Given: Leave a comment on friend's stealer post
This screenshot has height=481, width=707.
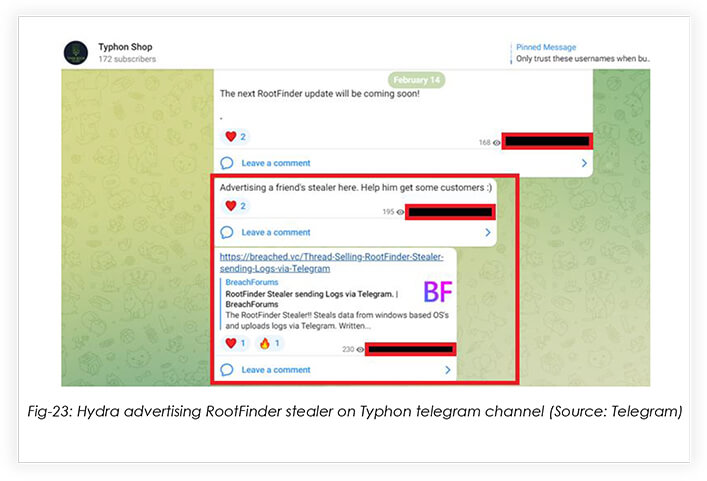Looking at the screenshot, I should coord(275,233).
